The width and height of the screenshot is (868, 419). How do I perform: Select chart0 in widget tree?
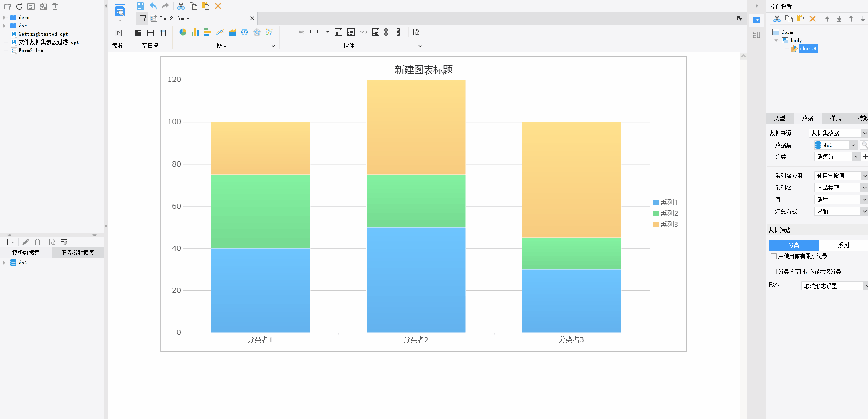(x=808, y=48)
